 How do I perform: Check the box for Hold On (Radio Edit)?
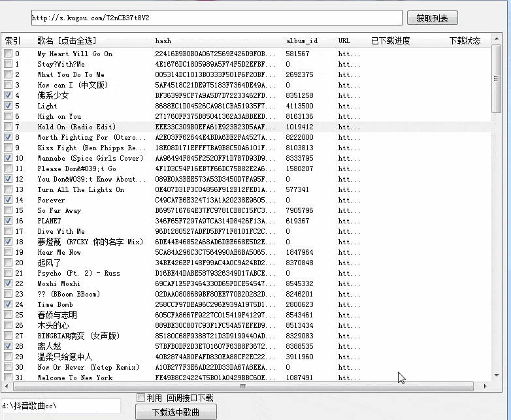[8, 127]
